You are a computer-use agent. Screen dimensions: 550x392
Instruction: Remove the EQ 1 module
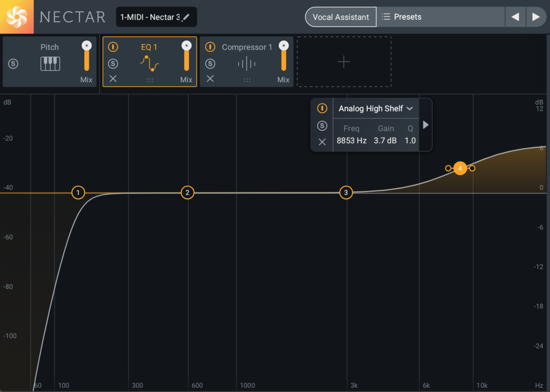(113, 79)
